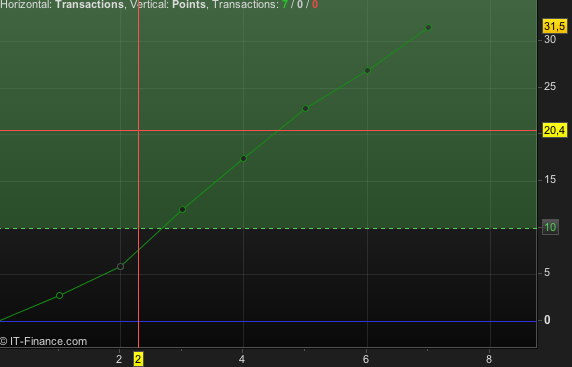Image resolution: width=572 pixels, height=367 pixels.
Task: Click the Points vertical axis label
Action: coord(189,5)
